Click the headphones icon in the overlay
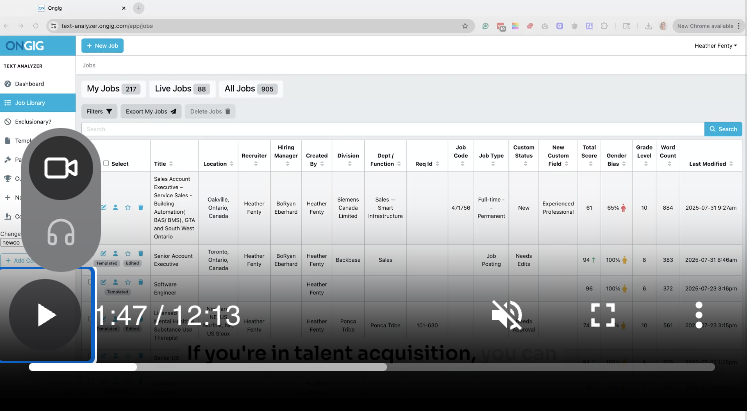 (61, 233)
